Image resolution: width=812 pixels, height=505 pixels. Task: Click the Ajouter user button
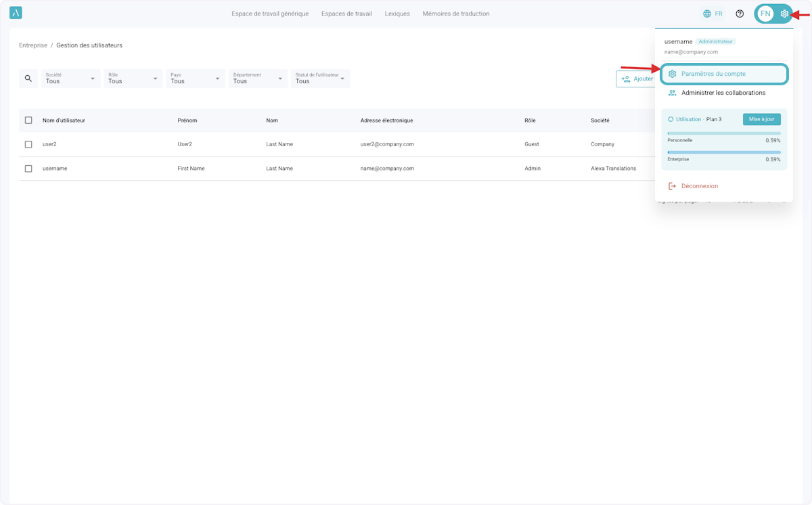636,79
